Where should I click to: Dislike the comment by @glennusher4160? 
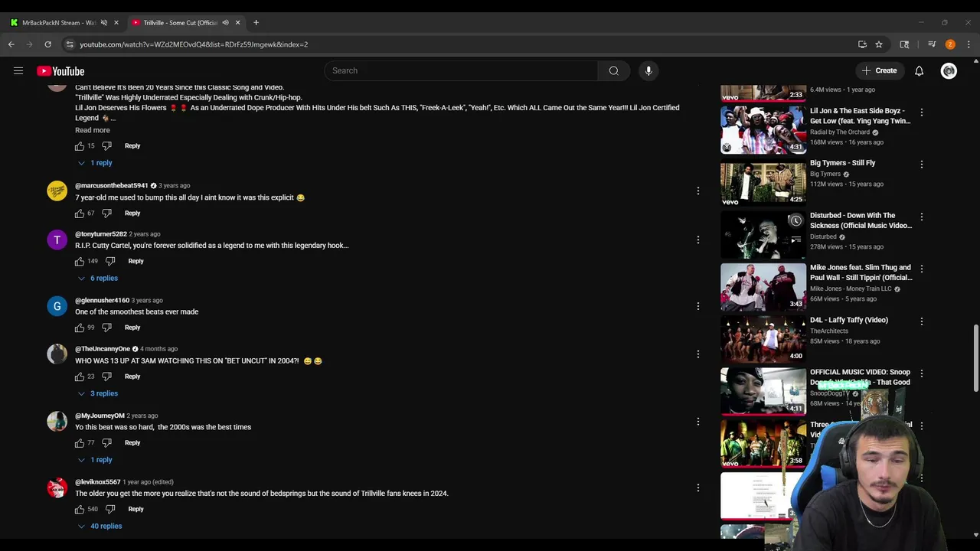point(107,328)
